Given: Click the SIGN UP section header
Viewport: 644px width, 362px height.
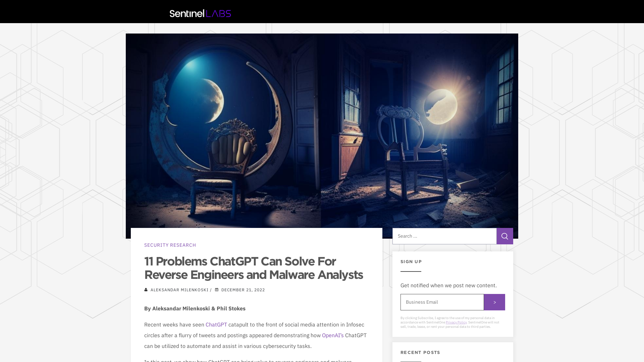Looking at the screenshot, I should pos(411,262).
